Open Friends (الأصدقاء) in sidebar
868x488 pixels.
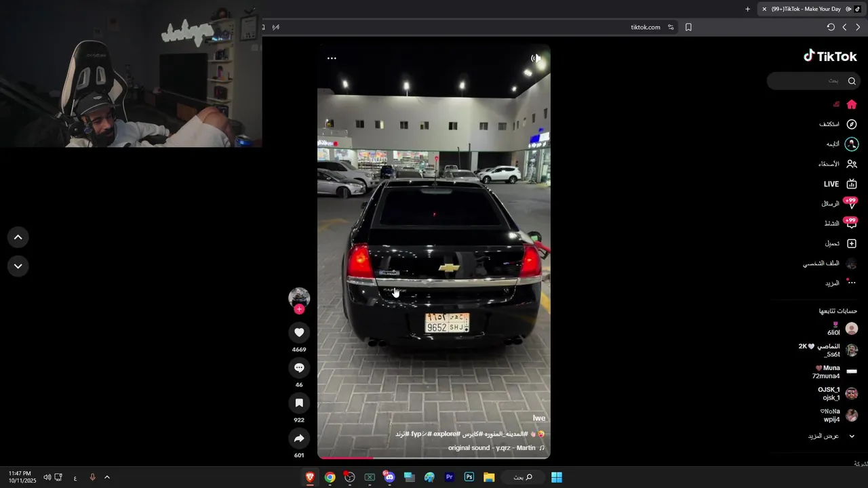click(837, 164)
